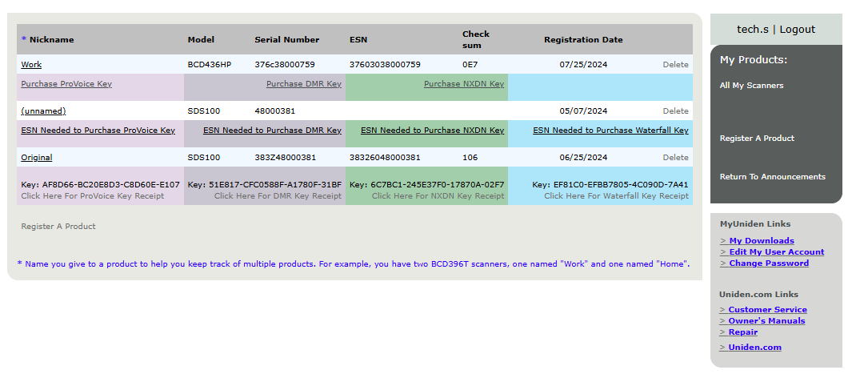Select registration date 07/25/2024

[x=583, y=64]
